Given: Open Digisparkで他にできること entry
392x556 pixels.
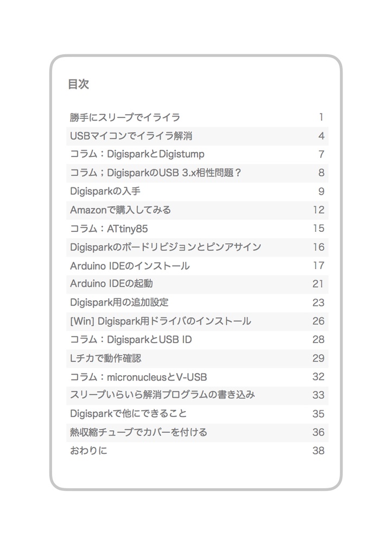Looking at the screenshot, I should [128, 414].
